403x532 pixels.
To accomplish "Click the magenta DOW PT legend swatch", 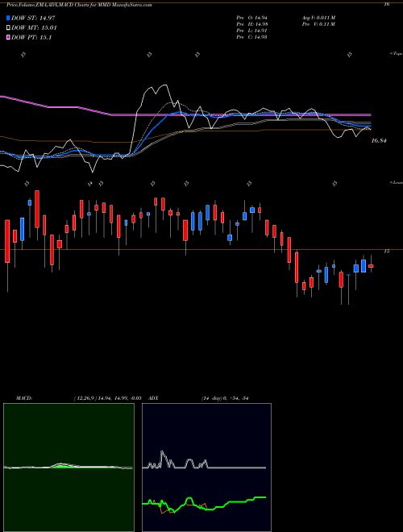I will pos(8,37).
